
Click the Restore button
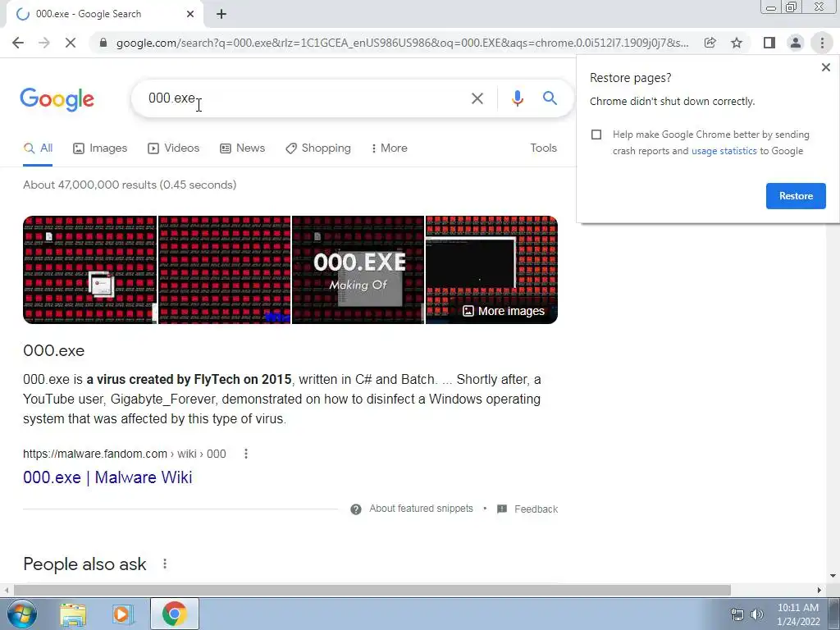(x=796, y=196)
